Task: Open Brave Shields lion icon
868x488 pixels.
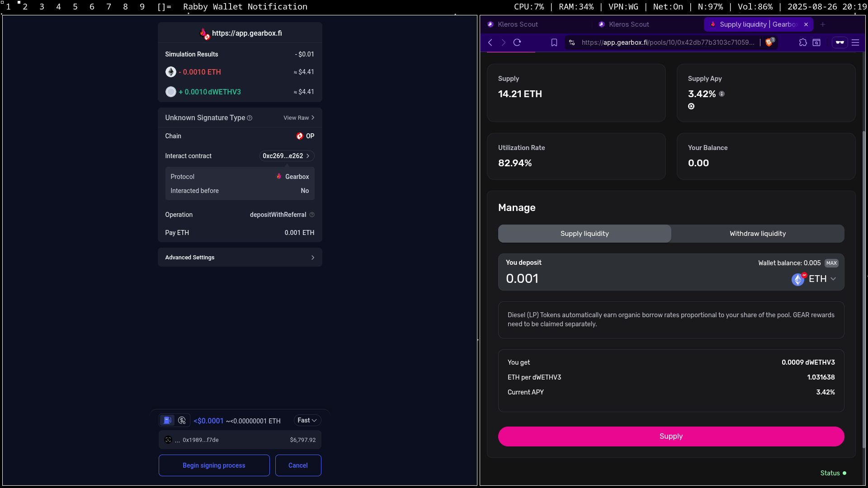Action: pyautogui.click(x=769, y=42)
